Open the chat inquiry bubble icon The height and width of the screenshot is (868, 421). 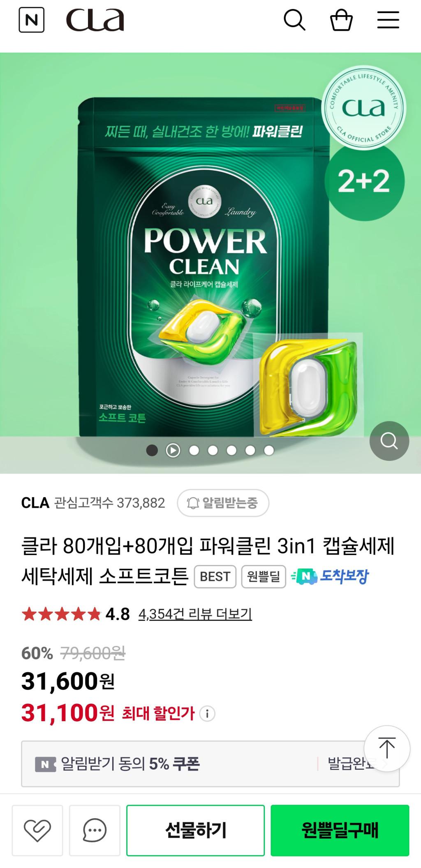pyautogui.click(x=95, y=830)
